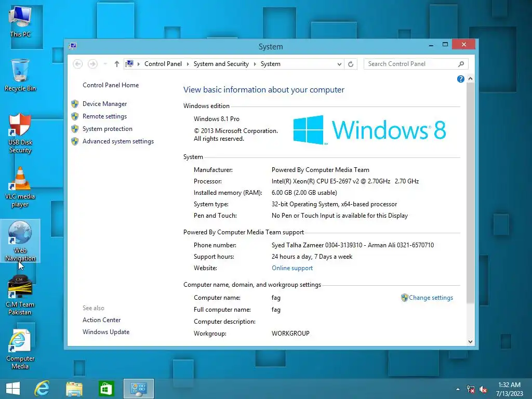Viewport: 532px width, 399px height.
Task: Open System protection link
Action: 107,129
